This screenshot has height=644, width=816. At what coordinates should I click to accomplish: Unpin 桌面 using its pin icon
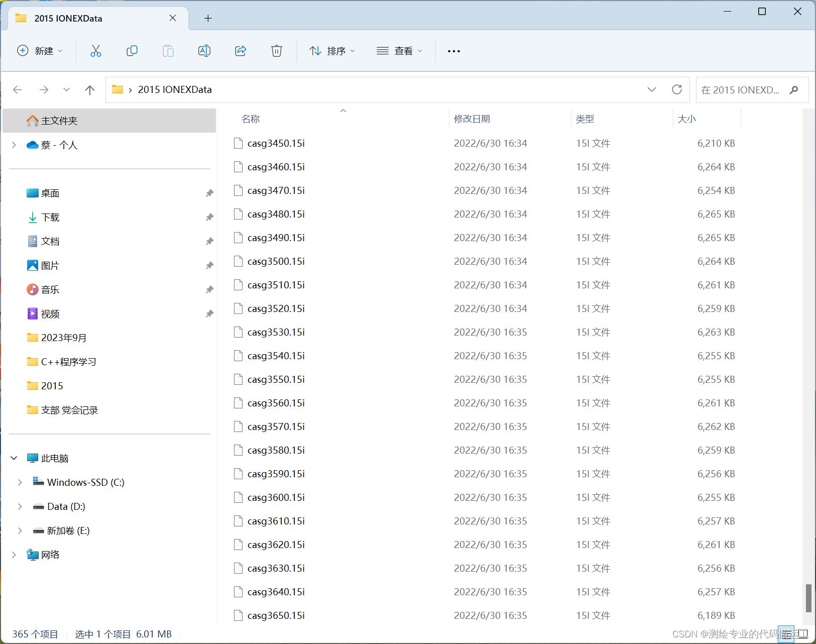pos(210,193)
